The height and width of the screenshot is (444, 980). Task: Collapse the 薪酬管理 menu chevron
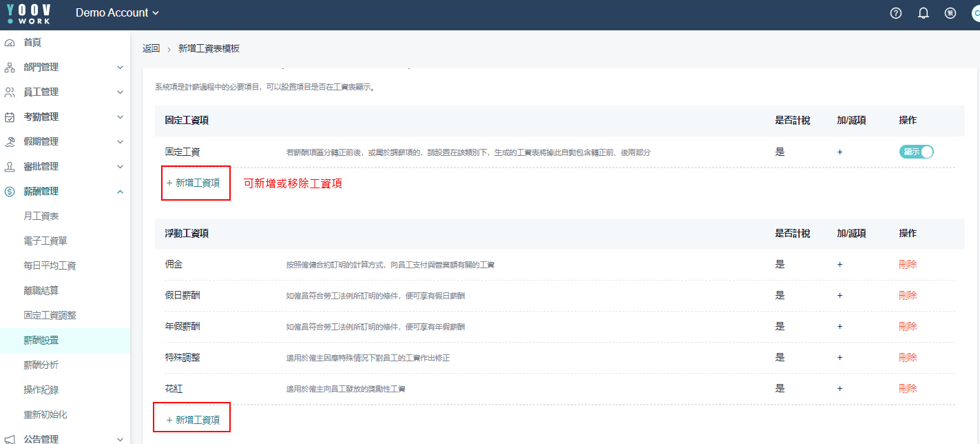pos(120,192)
